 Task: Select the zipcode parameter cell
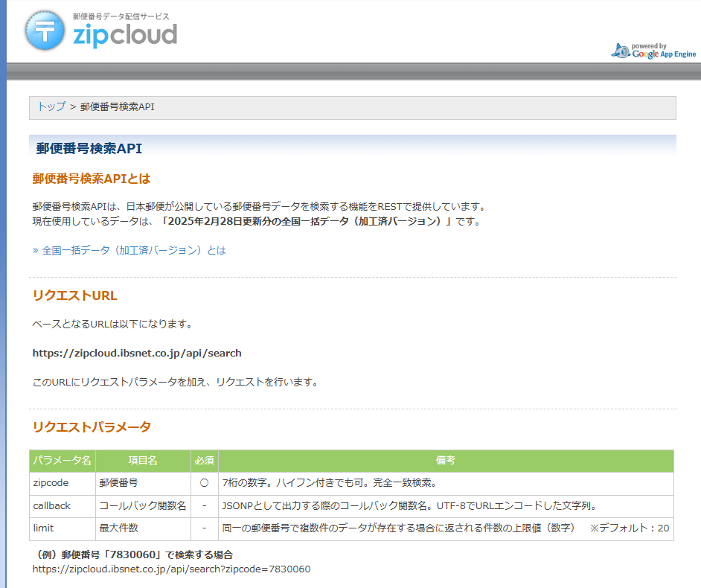click(63, 483)
